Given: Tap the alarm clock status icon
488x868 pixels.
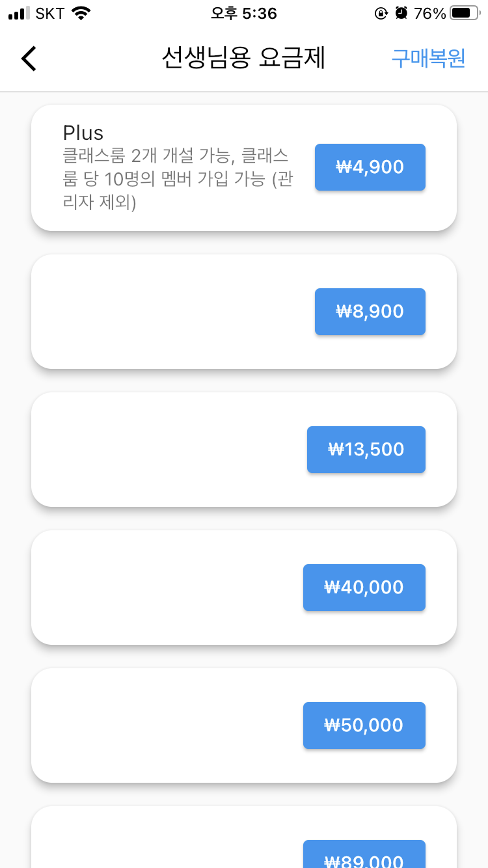Looking at the screenshot, I should 401,13.
